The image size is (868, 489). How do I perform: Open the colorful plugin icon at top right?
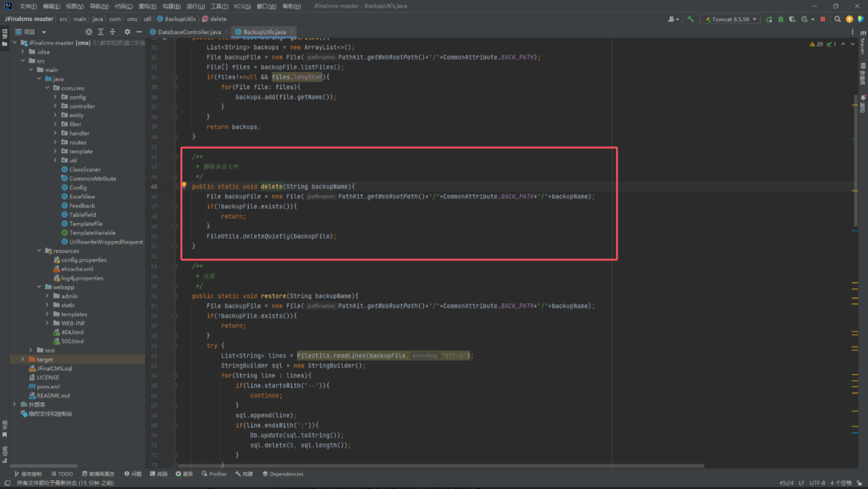pyautogui.click(x=861, y=19)
